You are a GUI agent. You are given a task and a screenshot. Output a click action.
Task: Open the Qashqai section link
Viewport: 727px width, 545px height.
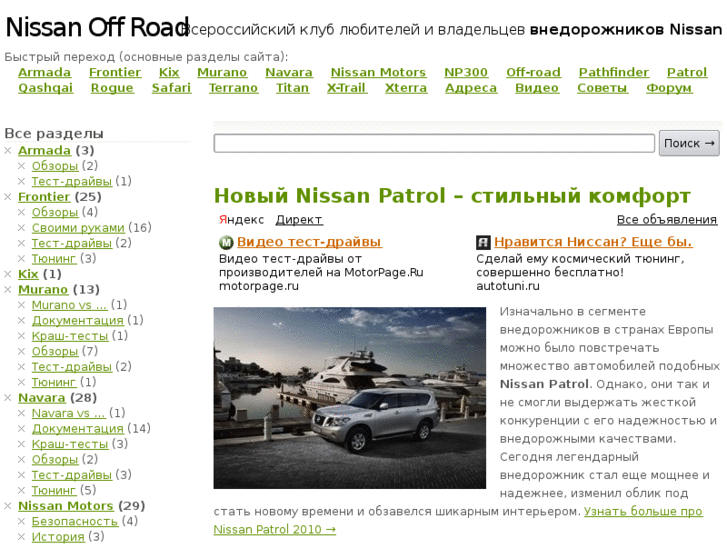tap(45, 88)
